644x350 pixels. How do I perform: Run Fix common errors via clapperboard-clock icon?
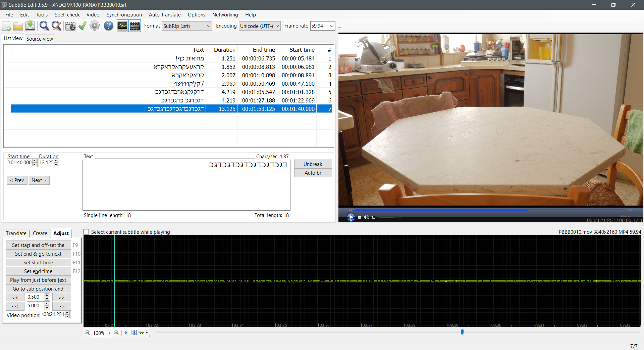click(x=70, y=26)
